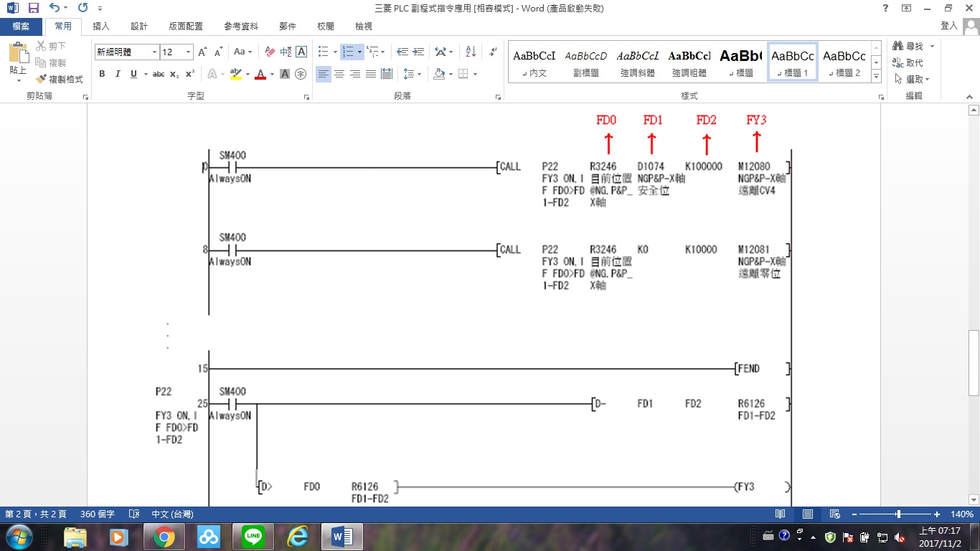980x551 pixels.
Task: Open Google Chrome from the taskbar
Action: coord(164,536)
